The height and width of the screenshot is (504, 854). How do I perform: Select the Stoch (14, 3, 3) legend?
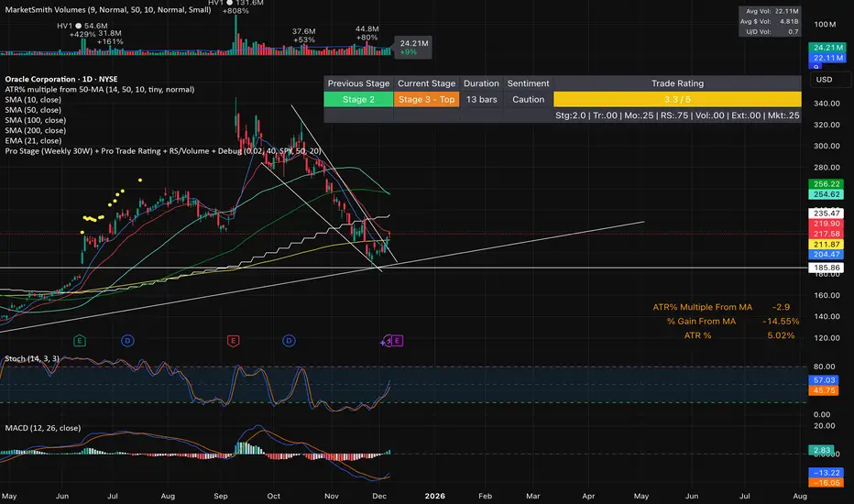32,358
